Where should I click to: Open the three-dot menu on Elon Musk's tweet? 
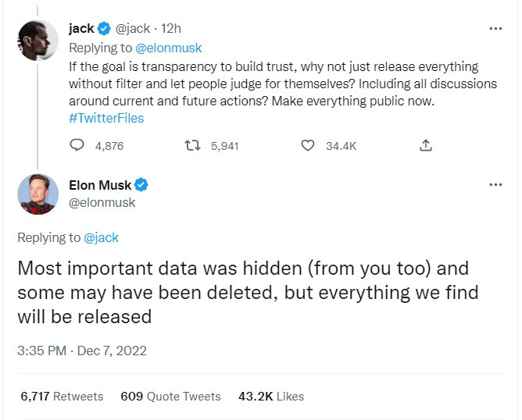coord(495,185)
